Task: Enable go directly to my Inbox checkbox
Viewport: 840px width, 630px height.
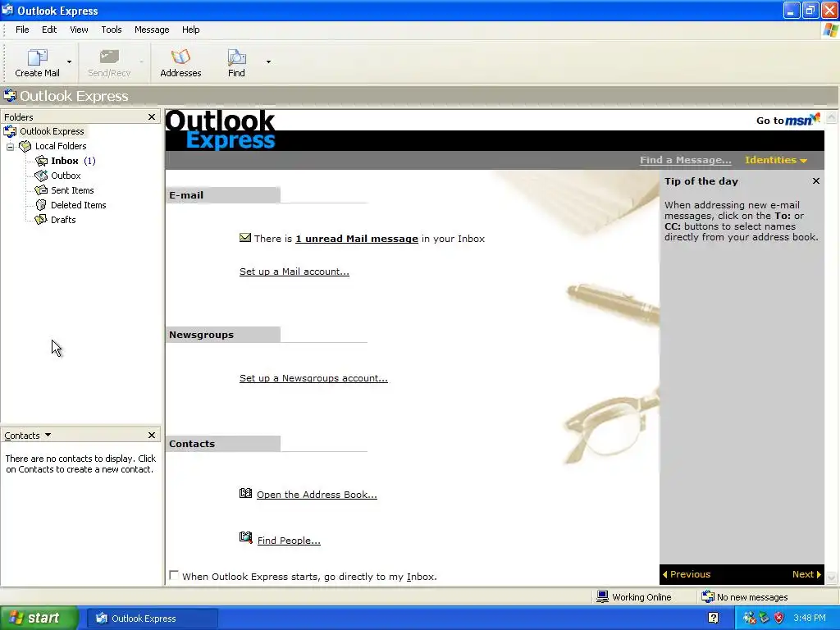Action: click(174, 575)
